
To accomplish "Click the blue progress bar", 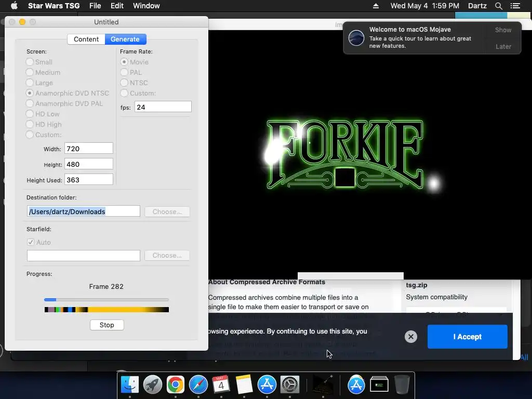I will click(x=106, y=300).
